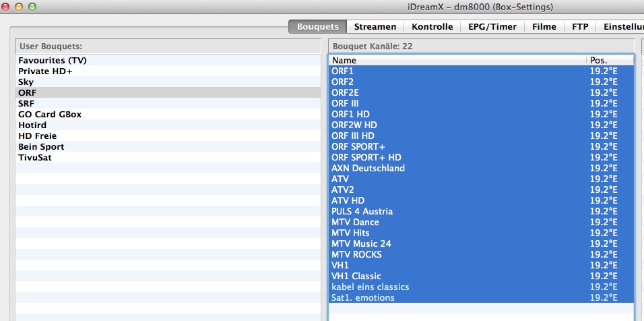Screen dimensions: 644x321
Task: Select the PULS 4 Austria channel row
Action: 482,211
